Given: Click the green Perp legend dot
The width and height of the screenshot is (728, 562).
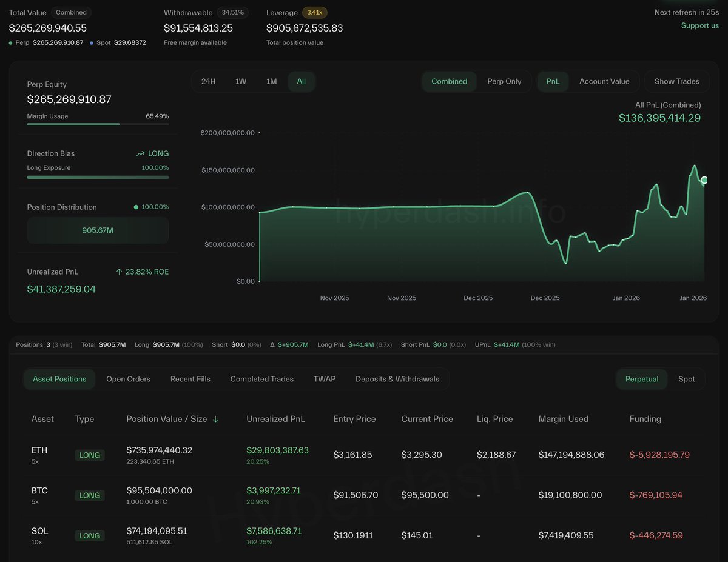Looking at the screenshot, I should tap(10, 44).
